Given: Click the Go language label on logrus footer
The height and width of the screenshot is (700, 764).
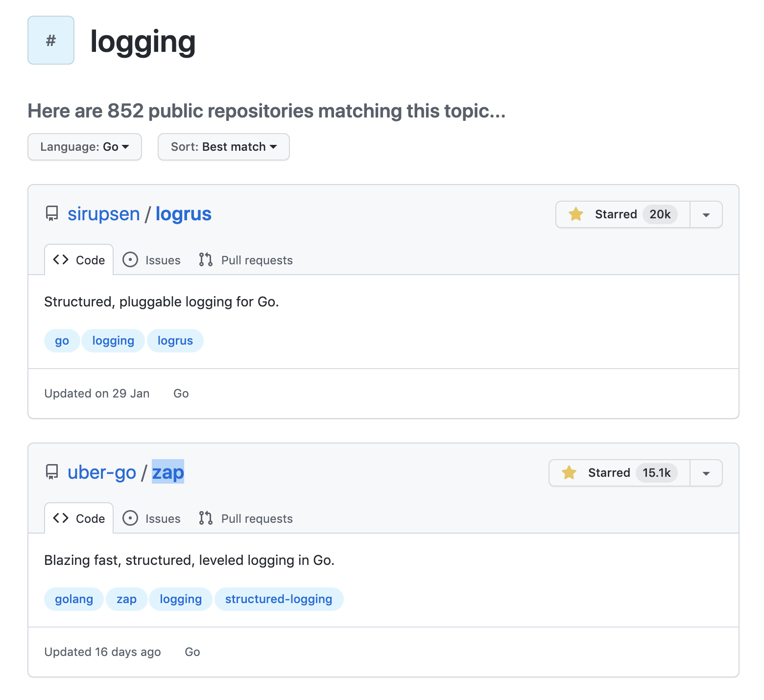Looking at the screenshot, I should tap(181, 394).
